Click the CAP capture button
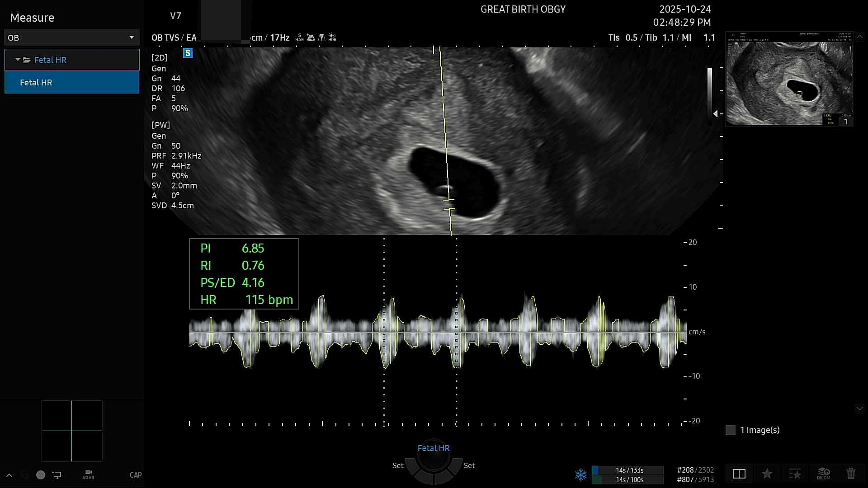Image resolution: width=868 pixels, height=488 pixels. pyautogui.click(x=136, y=475)
